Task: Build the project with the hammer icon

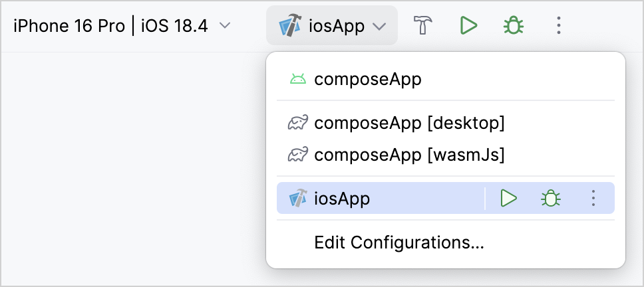Action: [423, 26]
